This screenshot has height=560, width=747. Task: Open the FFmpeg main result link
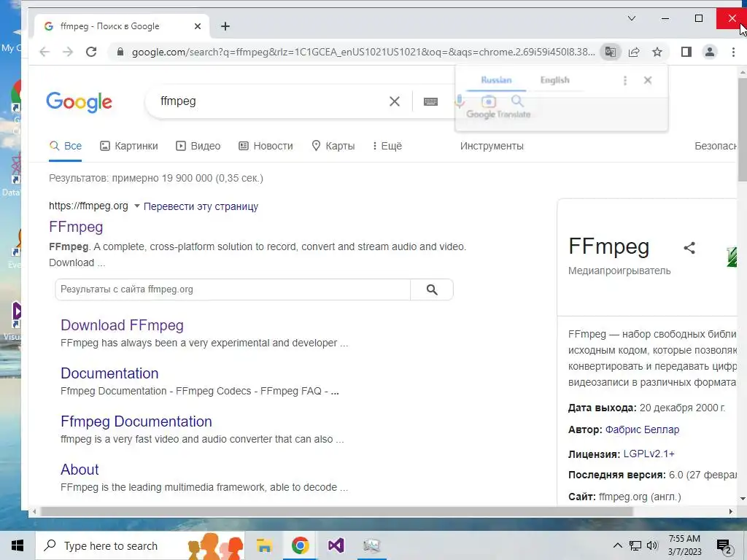[x=76, y=227]
